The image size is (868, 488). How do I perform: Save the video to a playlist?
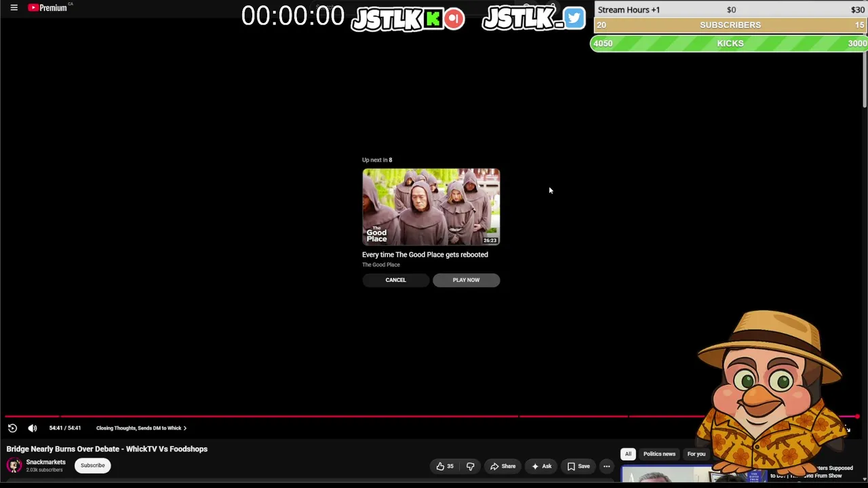coord(578,466)
